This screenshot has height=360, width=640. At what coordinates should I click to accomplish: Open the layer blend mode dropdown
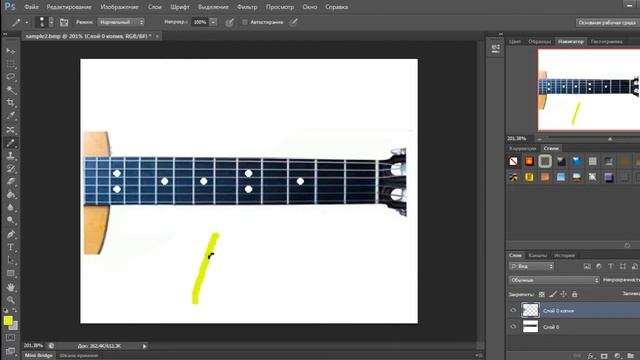[x=554, y=280]
